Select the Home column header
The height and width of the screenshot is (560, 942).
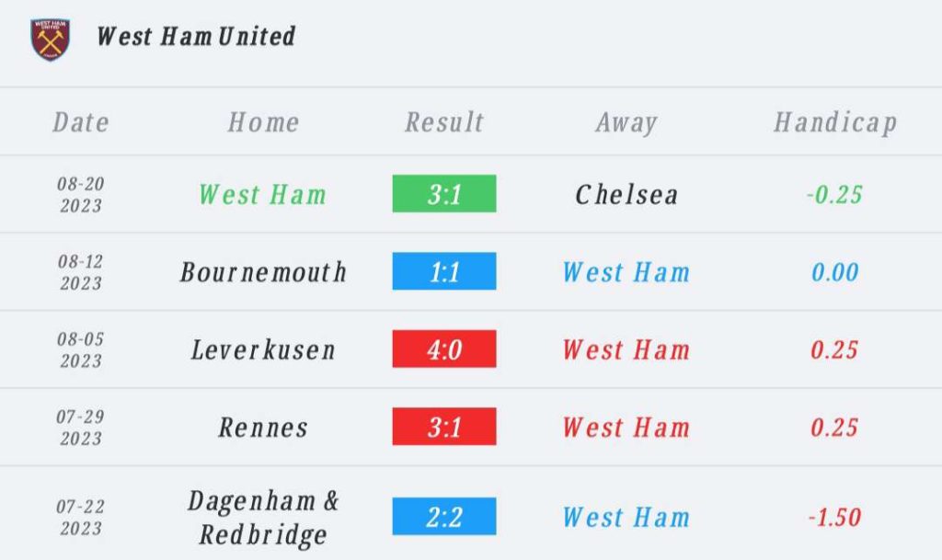point(263,122)
